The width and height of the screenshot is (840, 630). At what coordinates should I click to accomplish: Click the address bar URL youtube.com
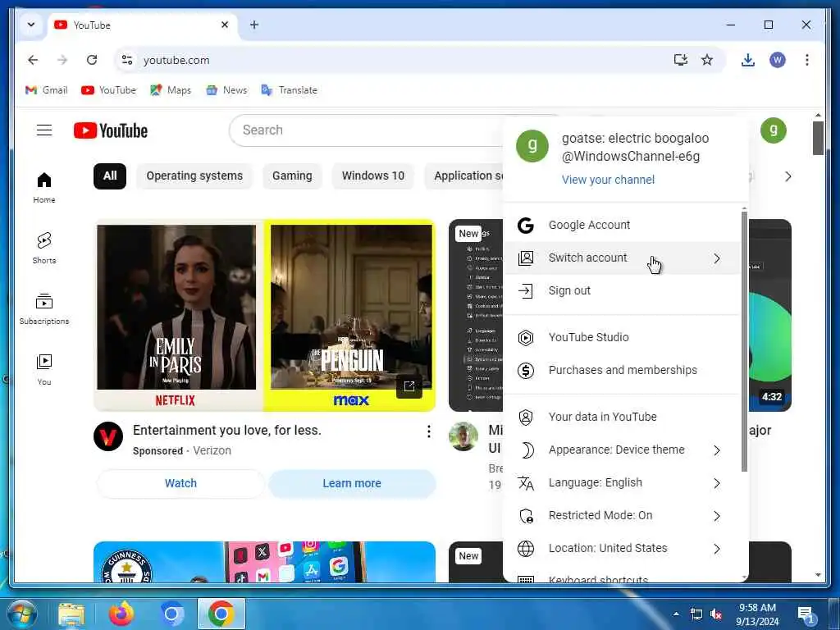[176, 60]
